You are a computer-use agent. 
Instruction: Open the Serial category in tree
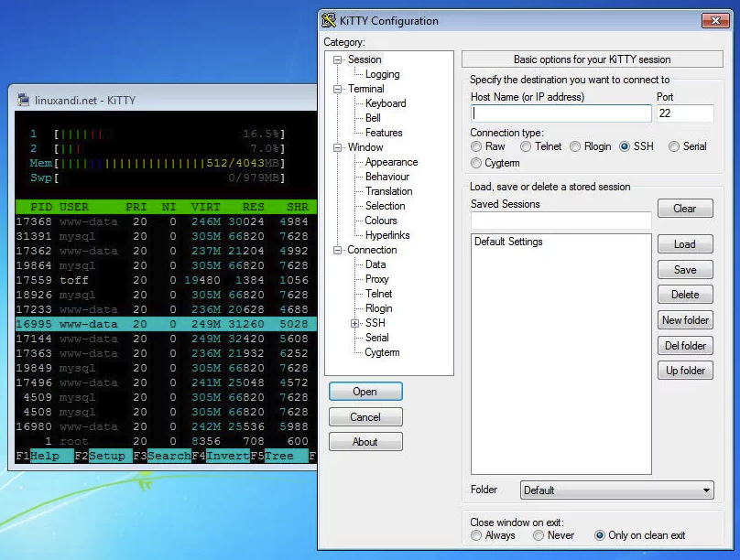click(376, 338)
